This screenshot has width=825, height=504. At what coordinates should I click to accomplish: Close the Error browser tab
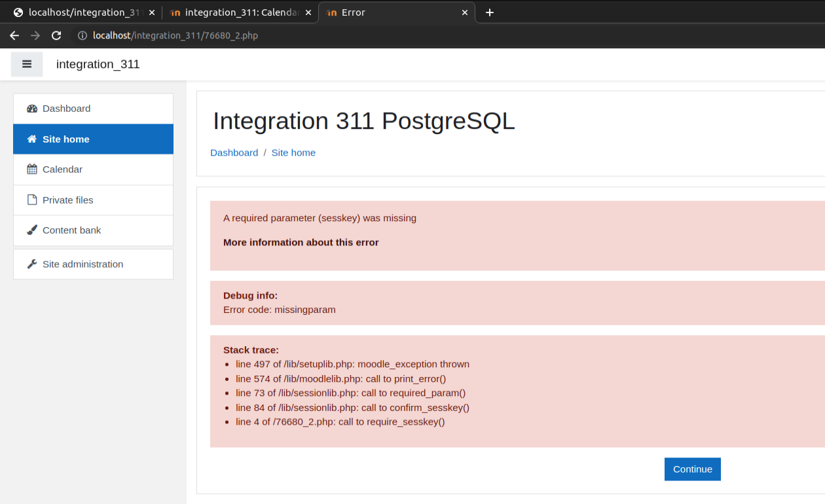(x=465, y=12)
